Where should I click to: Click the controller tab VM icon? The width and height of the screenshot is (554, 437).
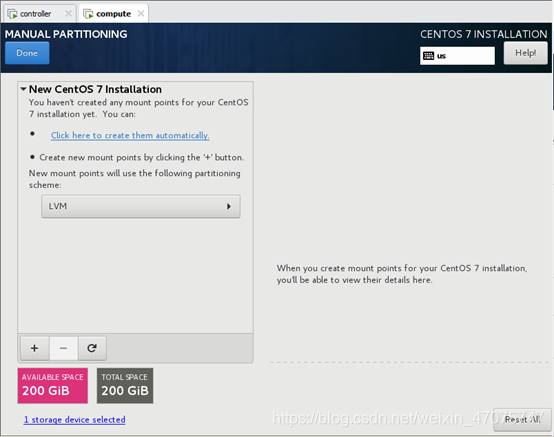pos(12,14)
